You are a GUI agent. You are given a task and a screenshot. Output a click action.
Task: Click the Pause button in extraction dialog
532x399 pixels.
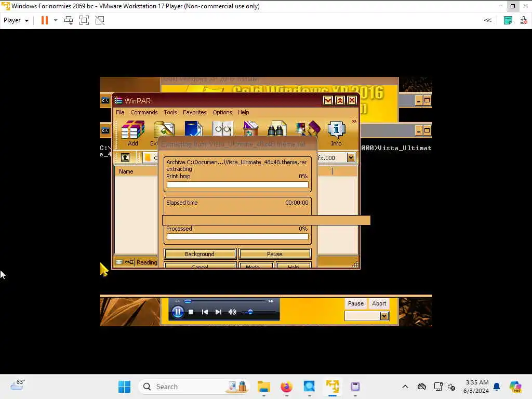tap(274, 254)
